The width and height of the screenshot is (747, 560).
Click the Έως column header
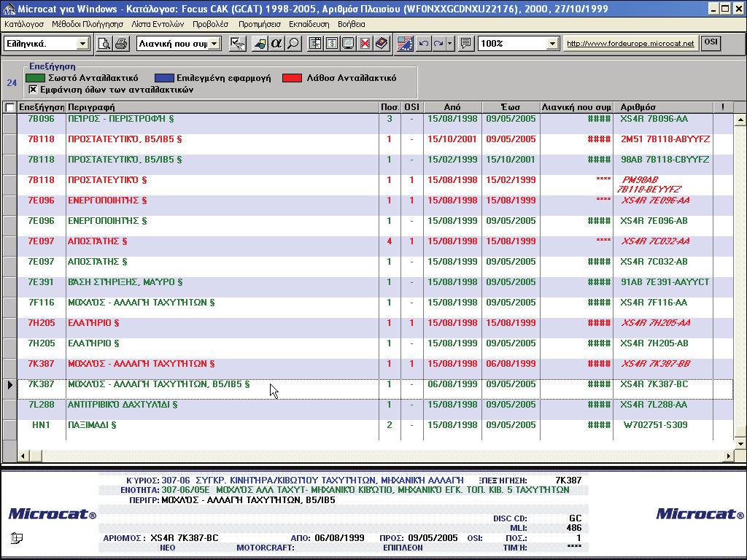click(x=511, y=107)
